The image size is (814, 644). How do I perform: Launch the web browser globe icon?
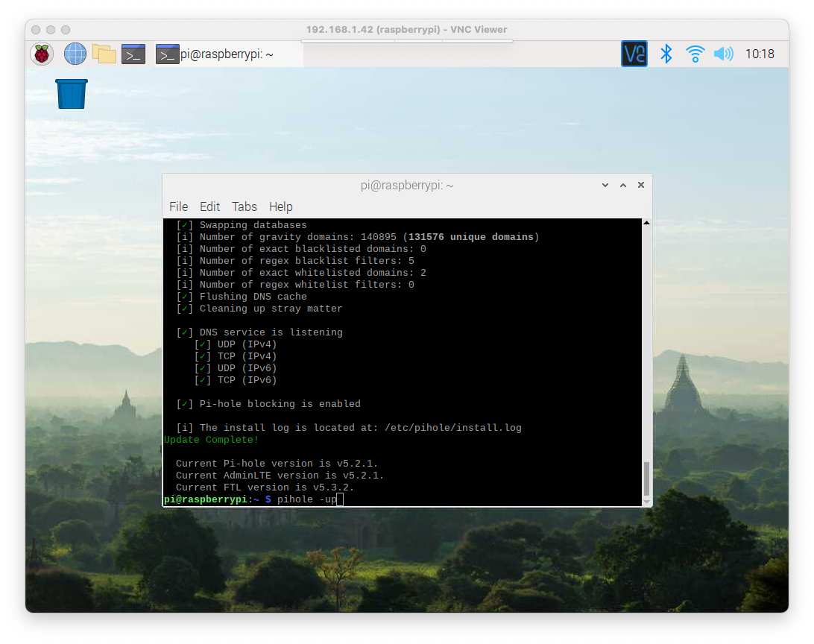pos(75,54)
